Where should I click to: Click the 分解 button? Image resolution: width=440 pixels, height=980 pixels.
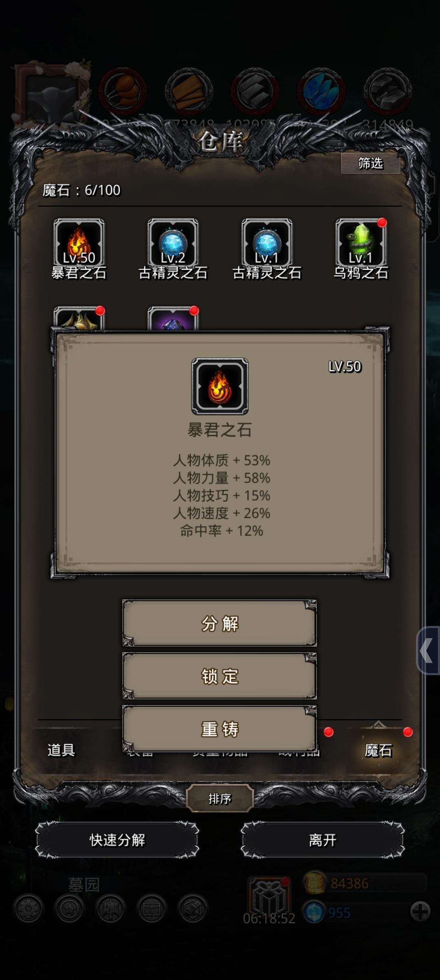pyautogui.click(x=220, y=623)
